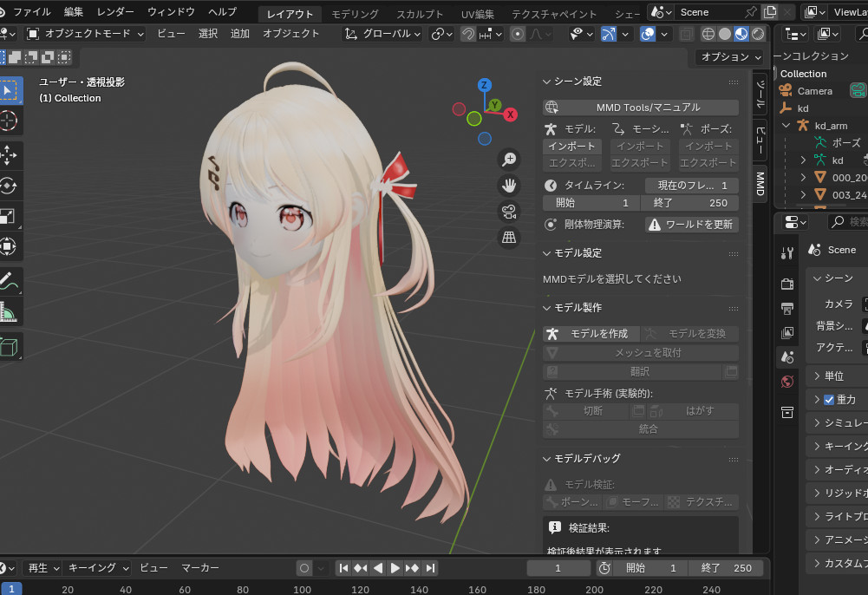Click the hand pan view icon
868x595 pixels.
coord(509,186)
